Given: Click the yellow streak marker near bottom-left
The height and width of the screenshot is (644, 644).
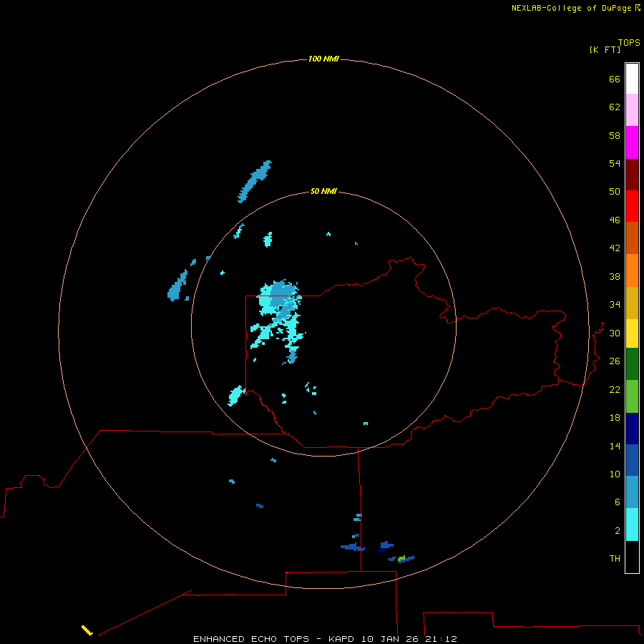Looking at the screenshot, I should [x=87, y=630].
